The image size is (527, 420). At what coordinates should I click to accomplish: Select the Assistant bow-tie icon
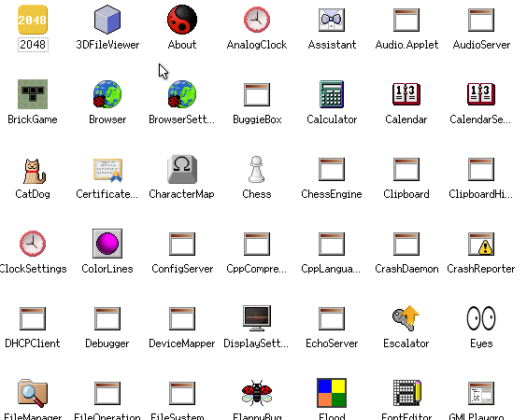pyautogui.click(x=332, y=20)
